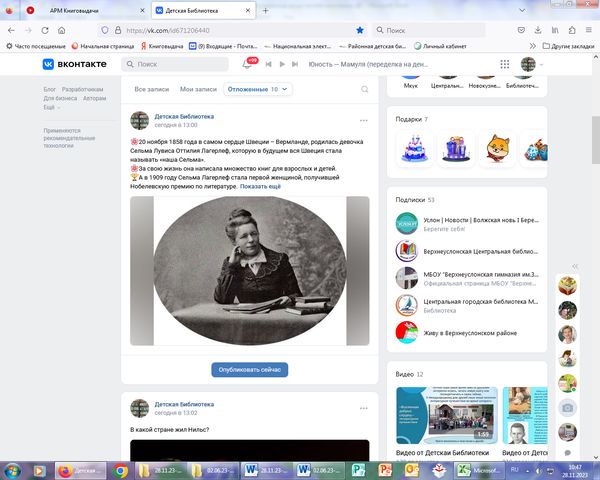Open Chrome from the Windows taskbar

pos(121,468)
